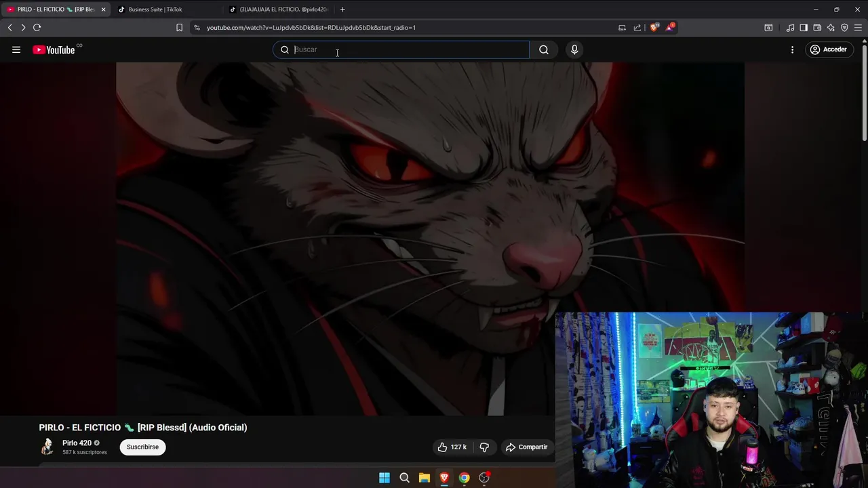Image resolution: width=868 pixels, height=488 pixels.
Task: Open Brave Rewards triangle icon
Action: pyautogui.click(x=670, y=28)
